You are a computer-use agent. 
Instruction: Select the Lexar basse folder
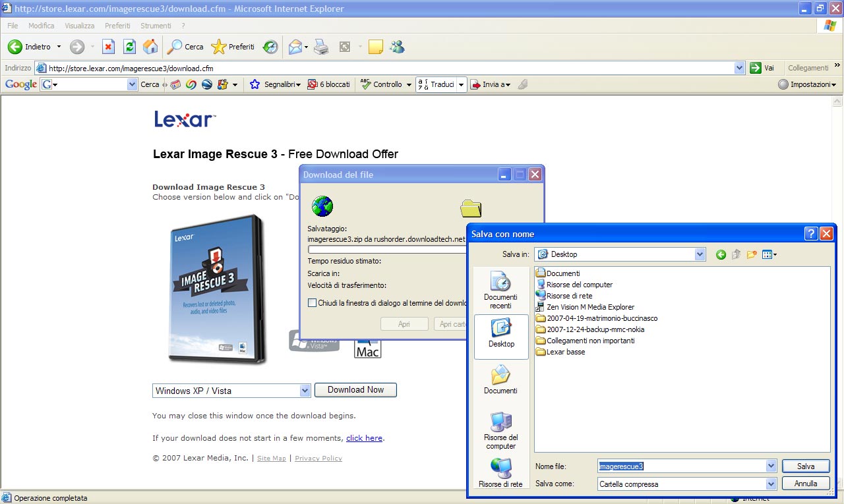(x=560, y=352)
